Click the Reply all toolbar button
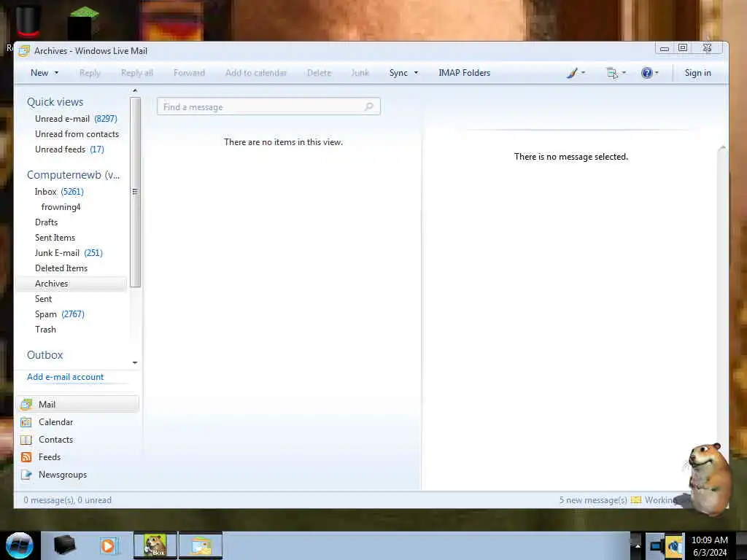747x560 pixels. click(137, 73)
